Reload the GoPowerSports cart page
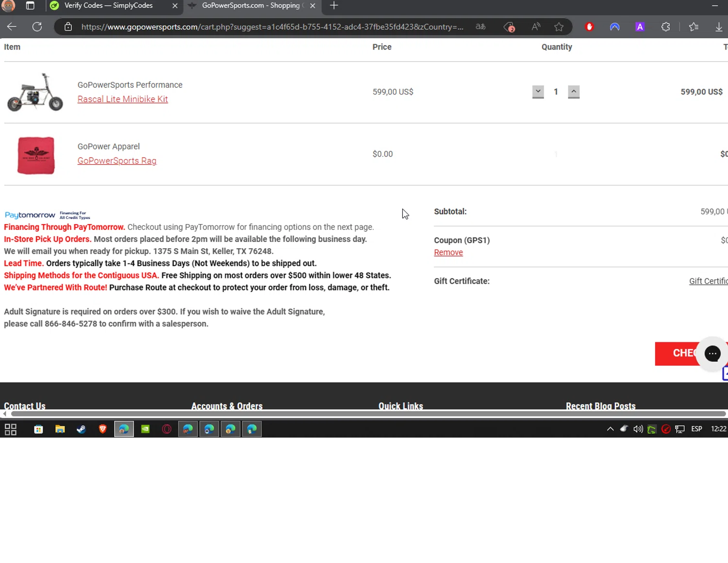728x563 pixels. pyautogui.click(x=37, y=27)
